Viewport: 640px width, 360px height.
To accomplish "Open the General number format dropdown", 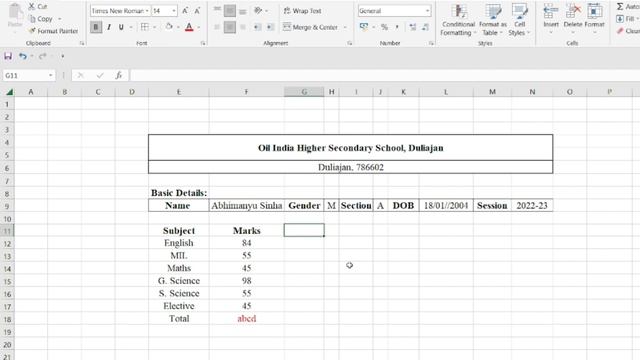I will 427,11.
